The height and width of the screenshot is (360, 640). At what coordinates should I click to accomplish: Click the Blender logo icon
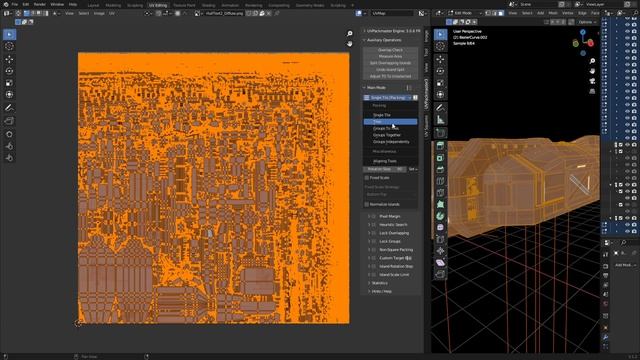click(6, 4)
